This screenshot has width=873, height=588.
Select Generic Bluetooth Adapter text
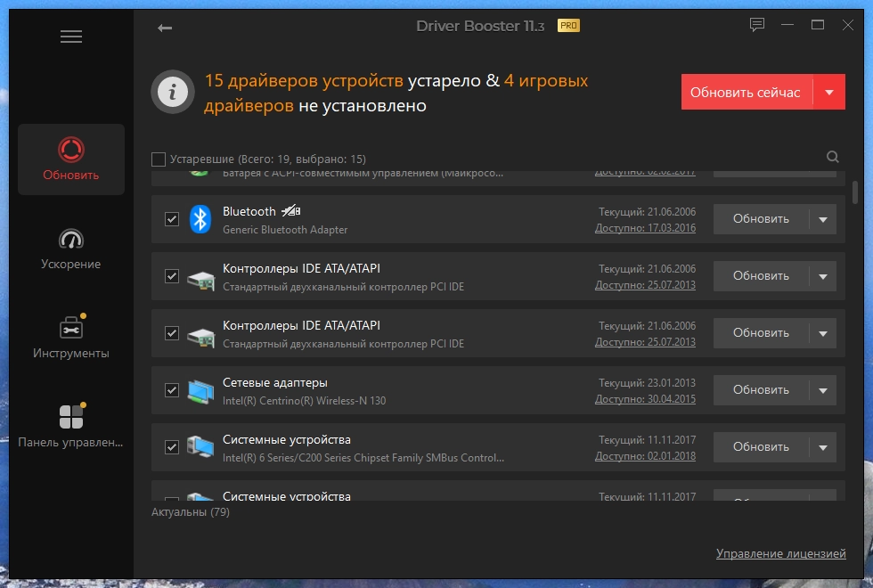point(285,230)
